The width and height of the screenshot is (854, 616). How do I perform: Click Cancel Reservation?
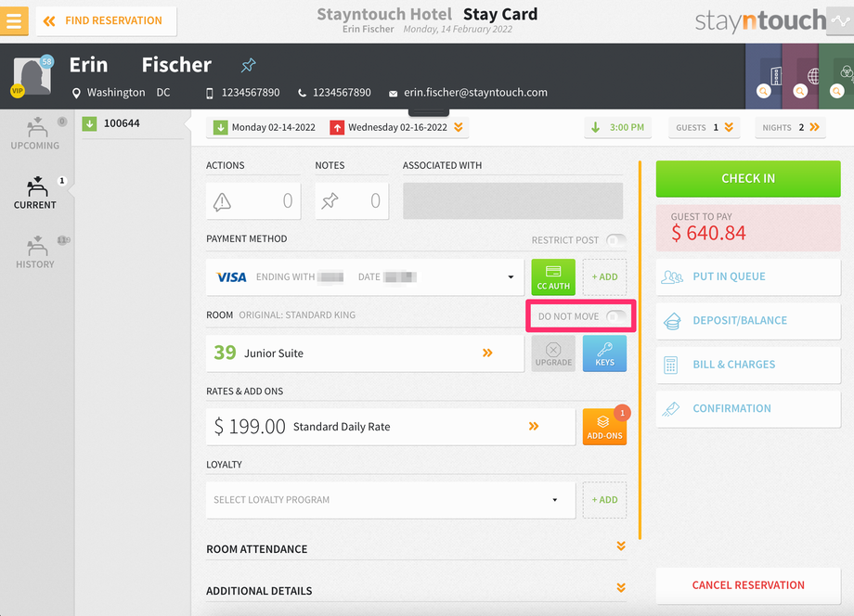click(x=748, y=585)
